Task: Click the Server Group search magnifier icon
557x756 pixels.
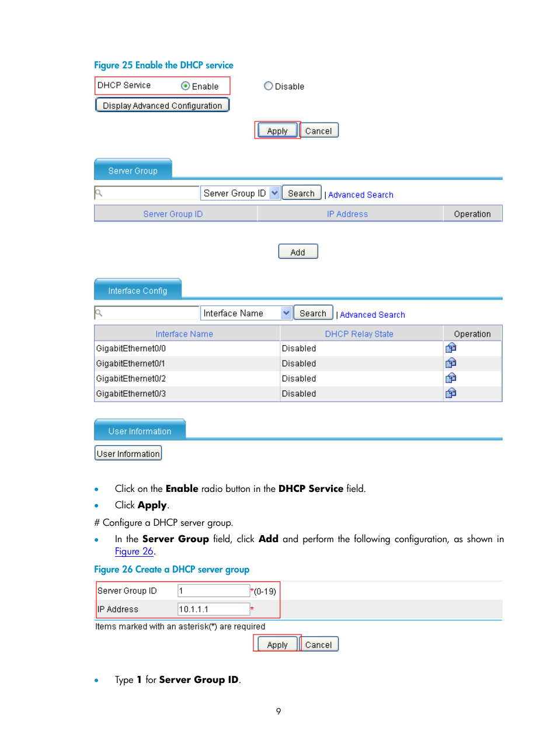Action: [99, 193]
